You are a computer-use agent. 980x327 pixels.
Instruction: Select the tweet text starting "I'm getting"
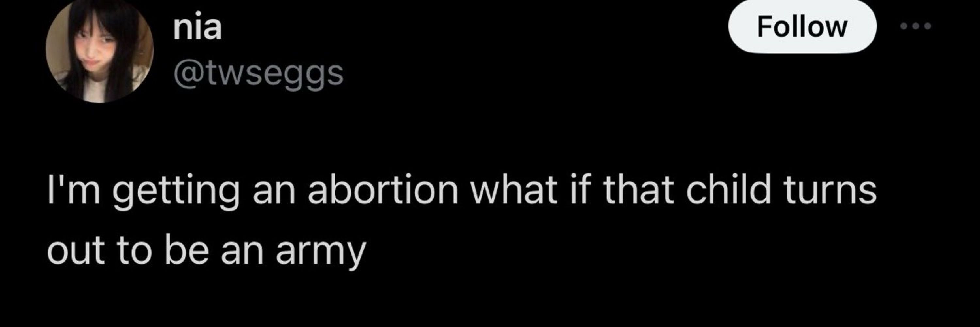[462, 221]
